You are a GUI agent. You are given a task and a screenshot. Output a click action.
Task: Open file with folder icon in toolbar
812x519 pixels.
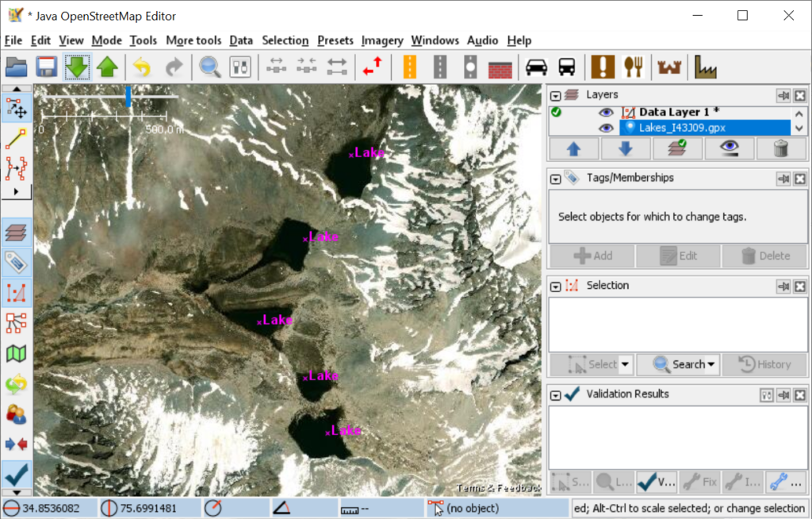pyautogui.click(x=16, y=67)
